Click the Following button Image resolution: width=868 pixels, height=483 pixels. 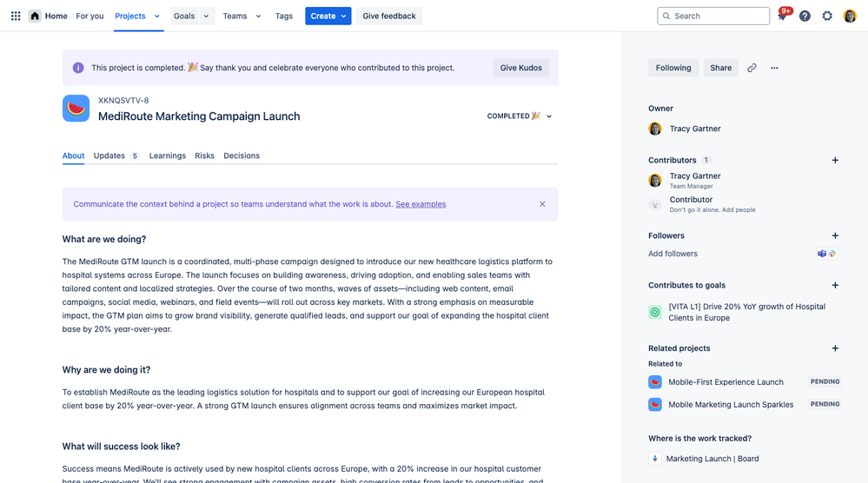(673, 68)
